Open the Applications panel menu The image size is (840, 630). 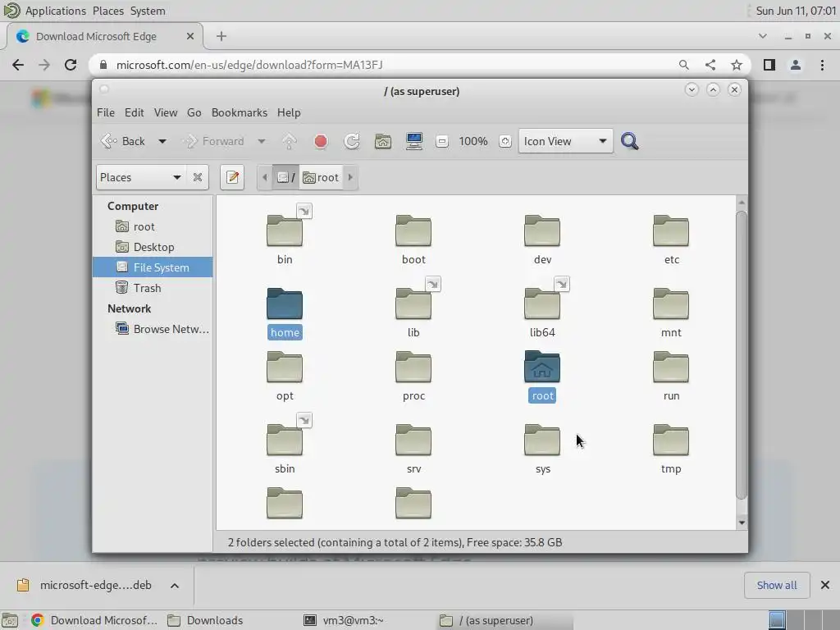pyautogui.click(x=55, y=11)
